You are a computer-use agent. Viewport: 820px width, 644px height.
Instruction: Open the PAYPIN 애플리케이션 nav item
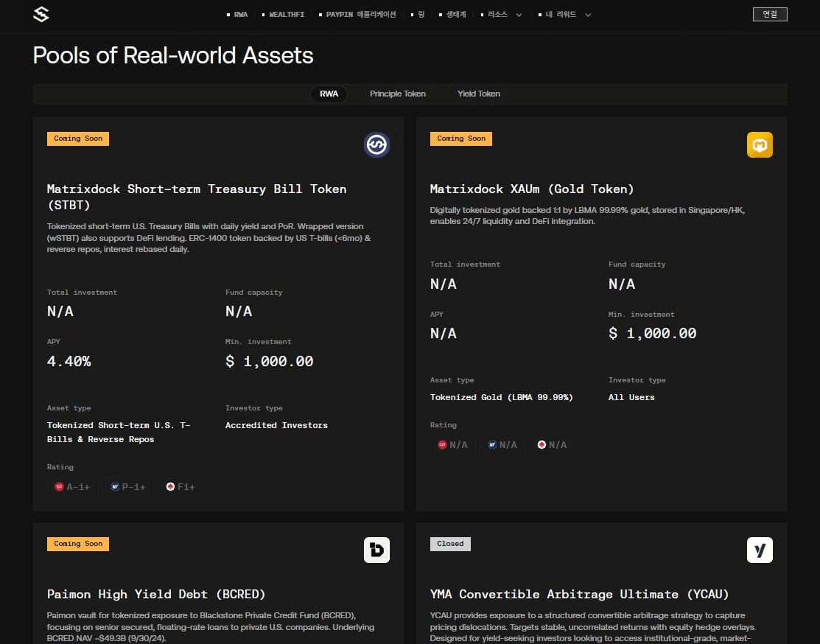(357, 15)
